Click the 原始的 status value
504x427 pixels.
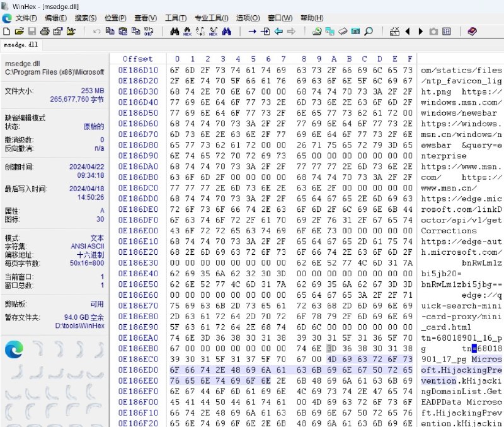(x=94, y=126)
